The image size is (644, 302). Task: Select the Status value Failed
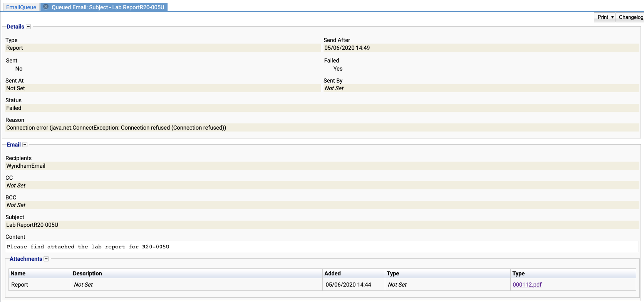pos(322,108)
